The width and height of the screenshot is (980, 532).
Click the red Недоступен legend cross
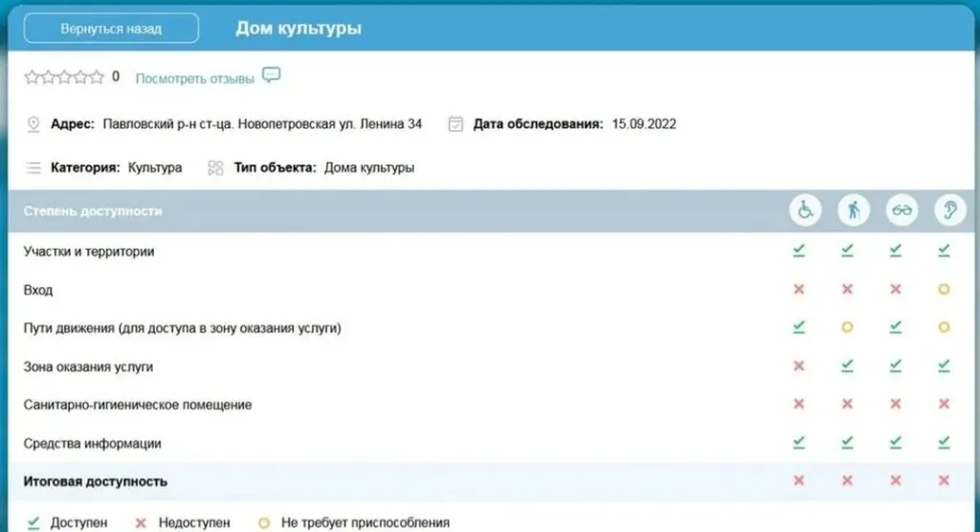(x=142, y=522)
